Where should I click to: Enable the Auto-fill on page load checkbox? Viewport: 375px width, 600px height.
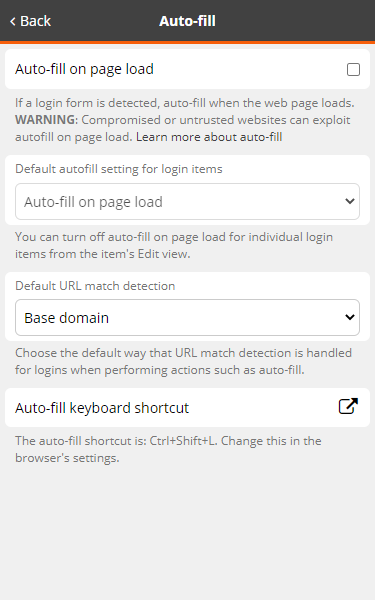pyautogui.click(x=353, y=70)
